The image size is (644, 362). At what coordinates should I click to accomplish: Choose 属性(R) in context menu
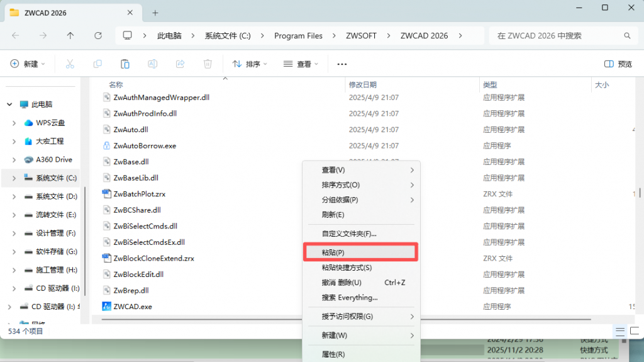[x=362, y=354]
